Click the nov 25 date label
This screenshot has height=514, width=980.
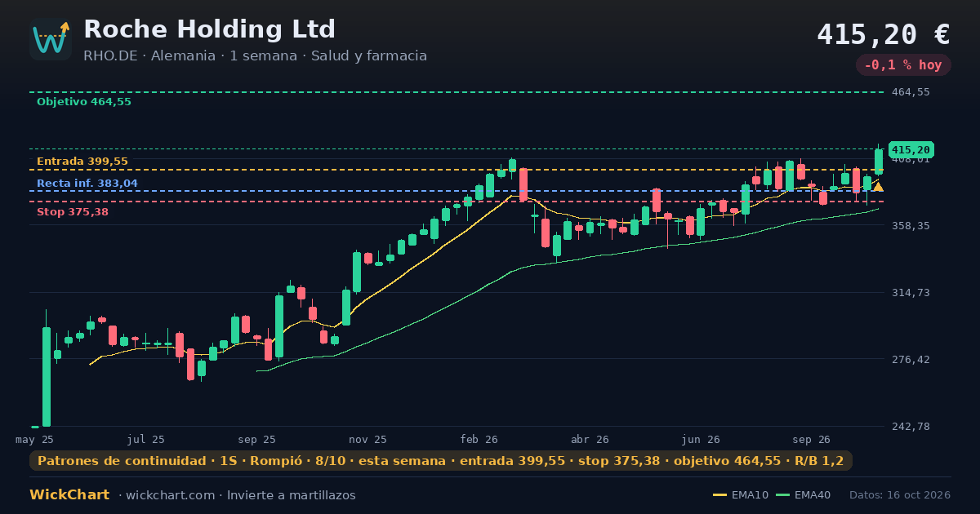(368, 439)
